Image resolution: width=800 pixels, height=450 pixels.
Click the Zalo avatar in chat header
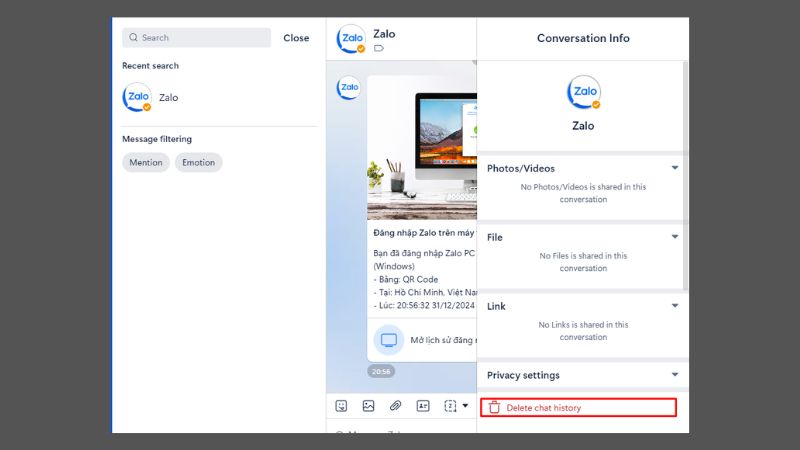click(350, 39)
